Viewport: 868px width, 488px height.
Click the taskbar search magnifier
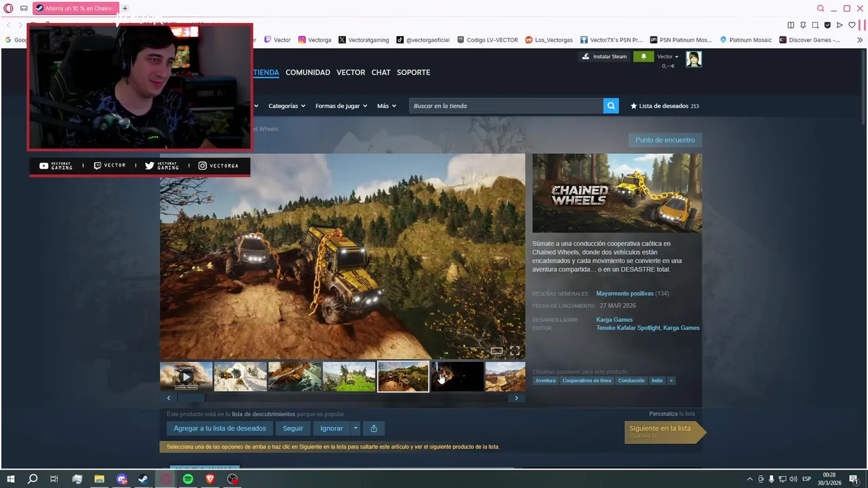point(33,479)
